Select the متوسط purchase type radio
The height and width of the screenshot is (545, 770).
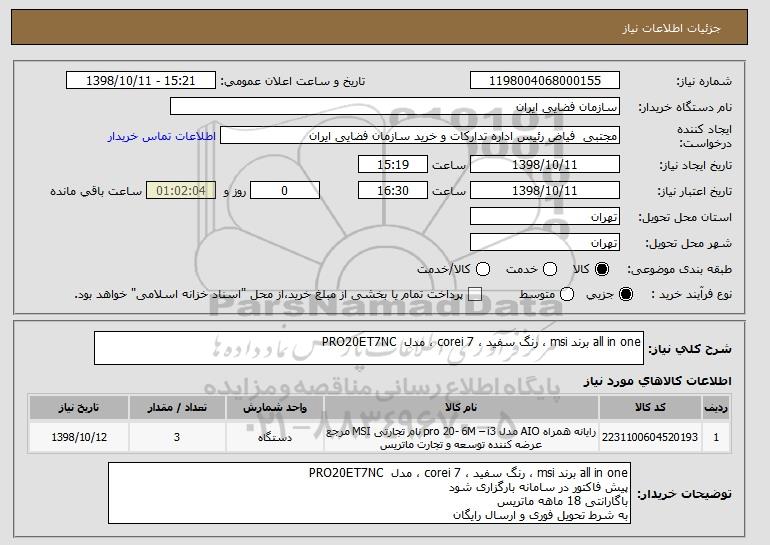pos(567,294)
